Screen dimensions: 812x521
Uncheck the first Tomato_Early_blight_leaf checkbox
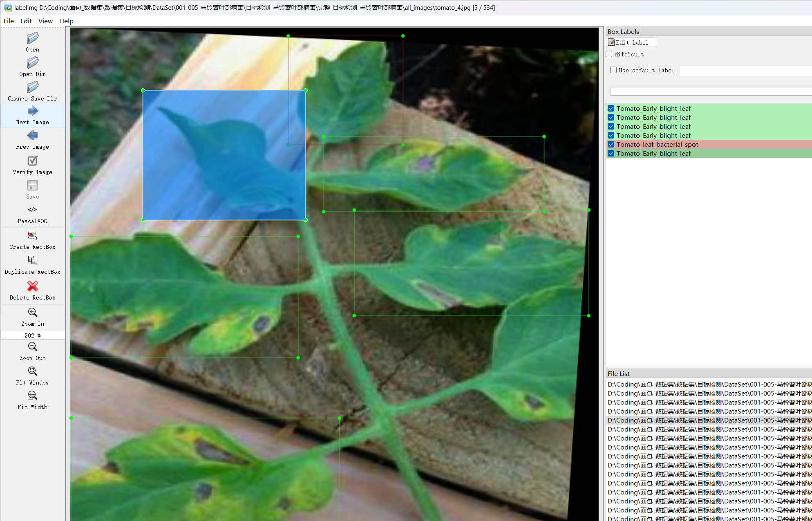611,108
